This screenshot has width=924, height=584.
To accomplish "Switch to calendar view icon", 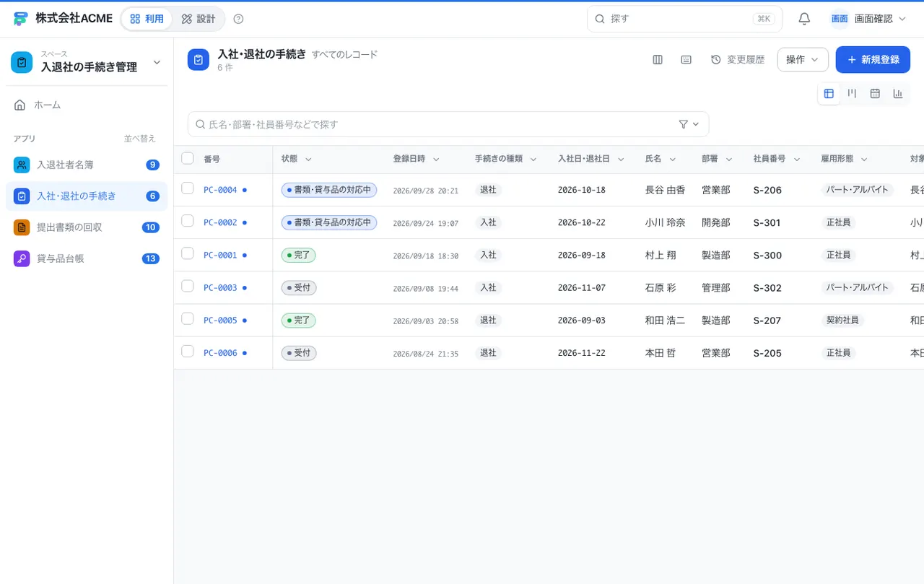I will [875, 93].
